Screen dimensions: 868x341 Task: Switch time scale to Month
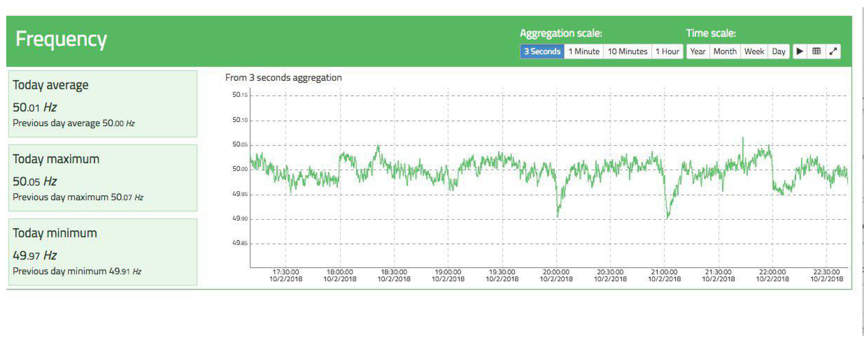(x=725, y=51)
